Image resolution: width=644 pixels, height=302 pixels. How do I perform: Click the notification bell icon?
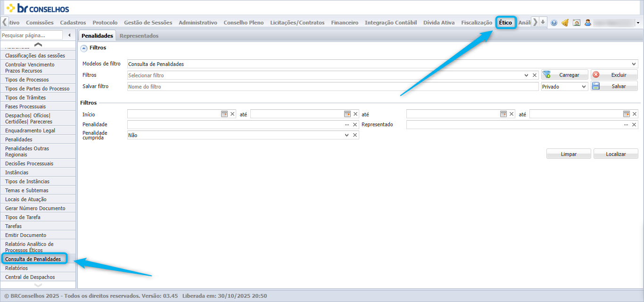pos(565,23)
